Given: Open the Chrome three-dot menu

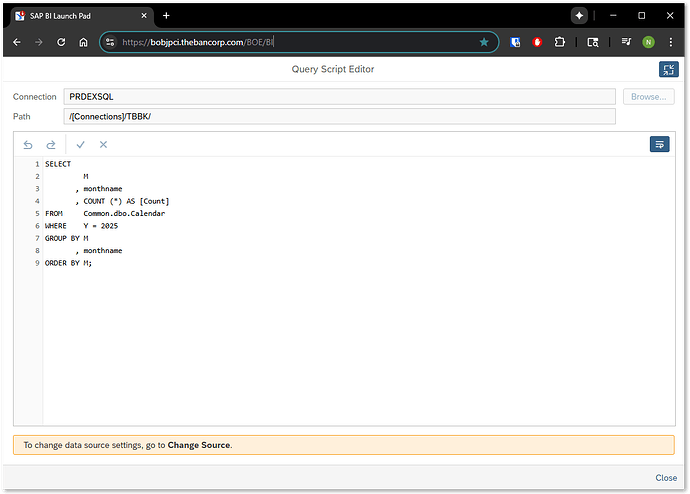Looking at the screenshot, I should pyautogui.click(x=671, y=43).
